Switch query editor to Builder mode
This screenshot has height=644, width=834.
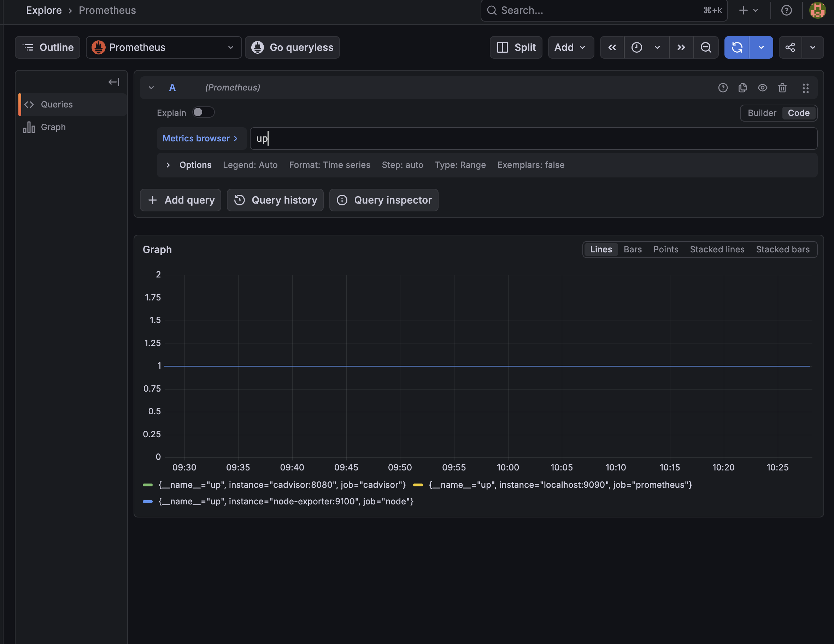click(x=762, y=113)
